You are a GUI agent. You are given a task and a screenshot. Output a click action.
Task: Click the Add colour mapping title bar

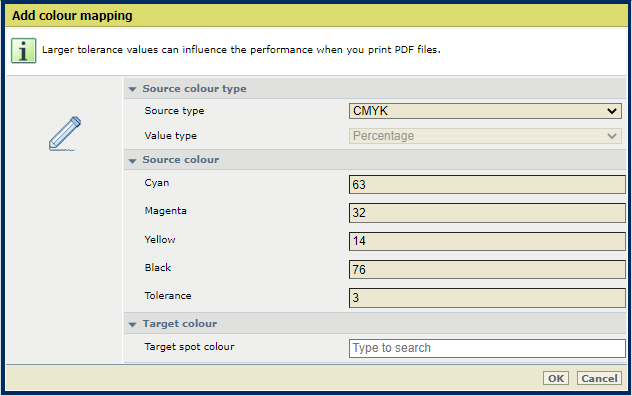pos(316,16)
